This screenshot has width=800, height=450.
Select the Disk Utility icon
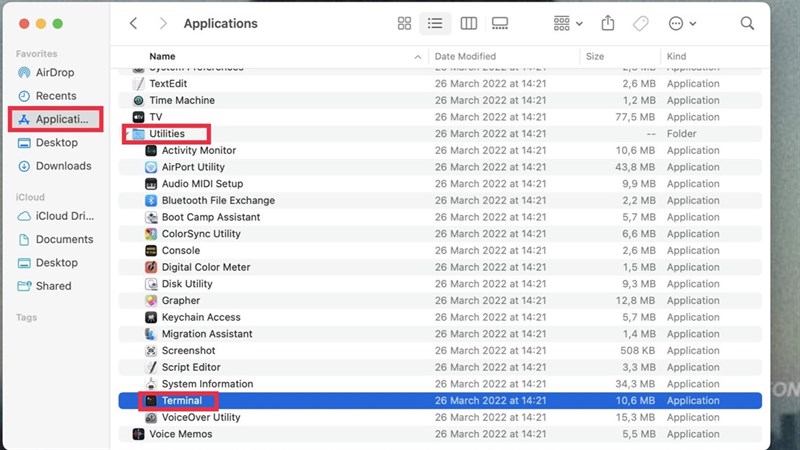click(x=151, y=284)
